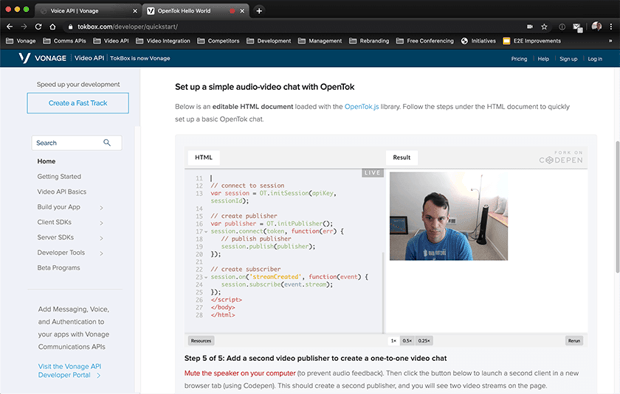Expand the Build your App section
The image size is (620, 394).
[x=101, y=207]
